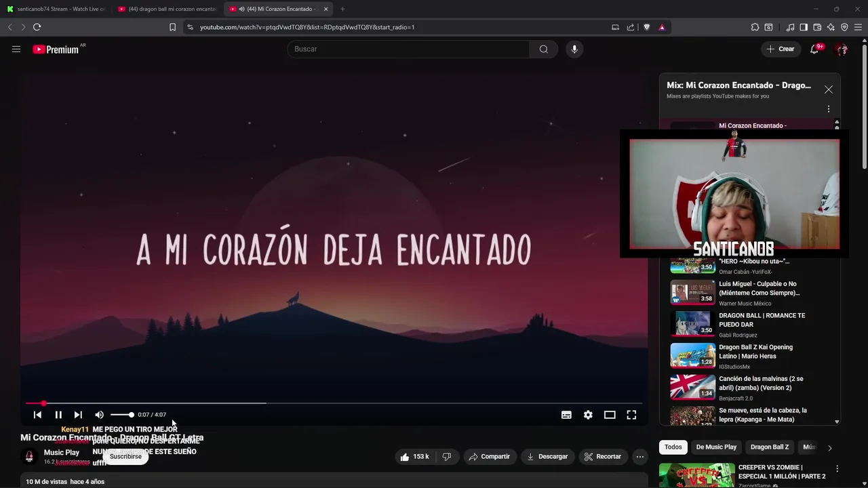The width and height of the screenshot is (868, 488).
Task: Reload the page
Action: 37,27
